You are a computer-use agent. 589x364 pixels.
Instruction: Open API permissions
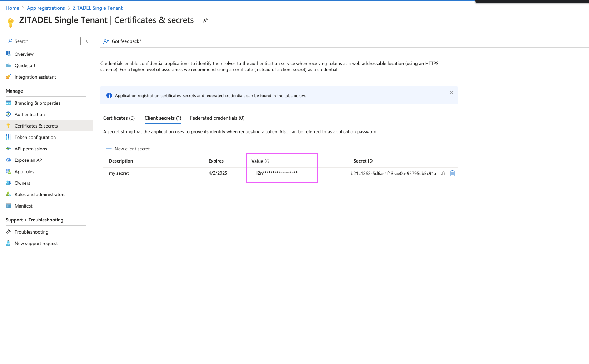30,149
